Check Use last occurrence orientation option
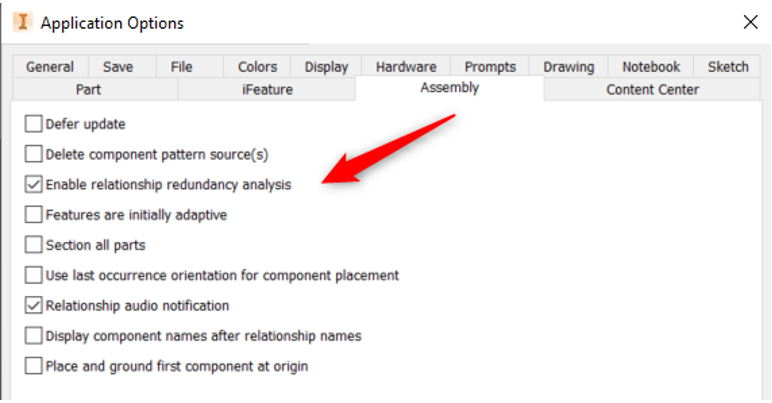The height and width of the screenshot is (403, 772). (33, 275)
